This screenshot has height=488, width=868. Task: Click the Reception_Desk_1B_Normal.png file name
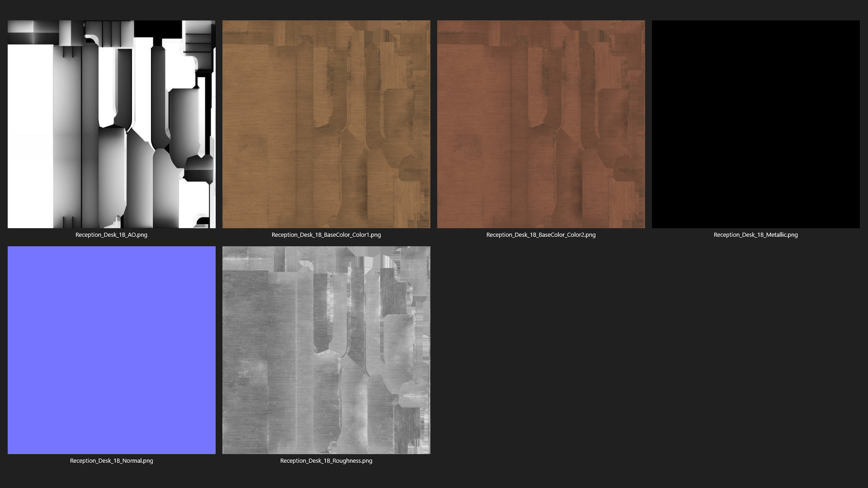pos(111,461)
